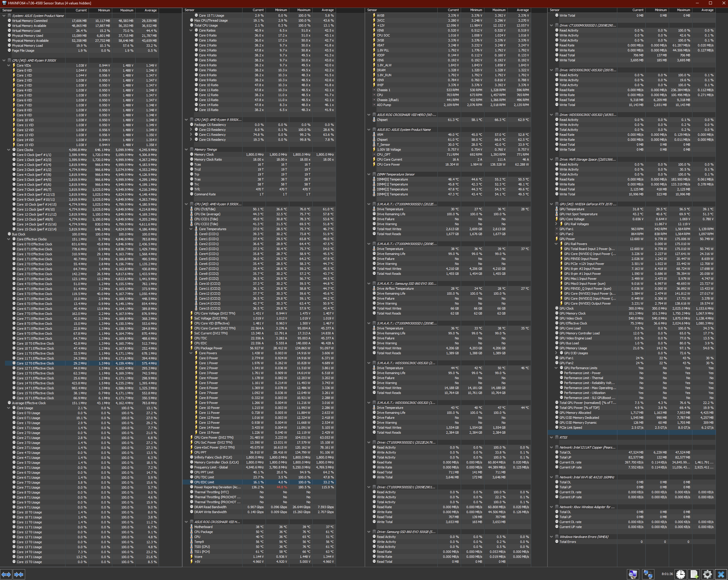Start logging with the sheet-plus icon
728x580 pixels.
694,574
